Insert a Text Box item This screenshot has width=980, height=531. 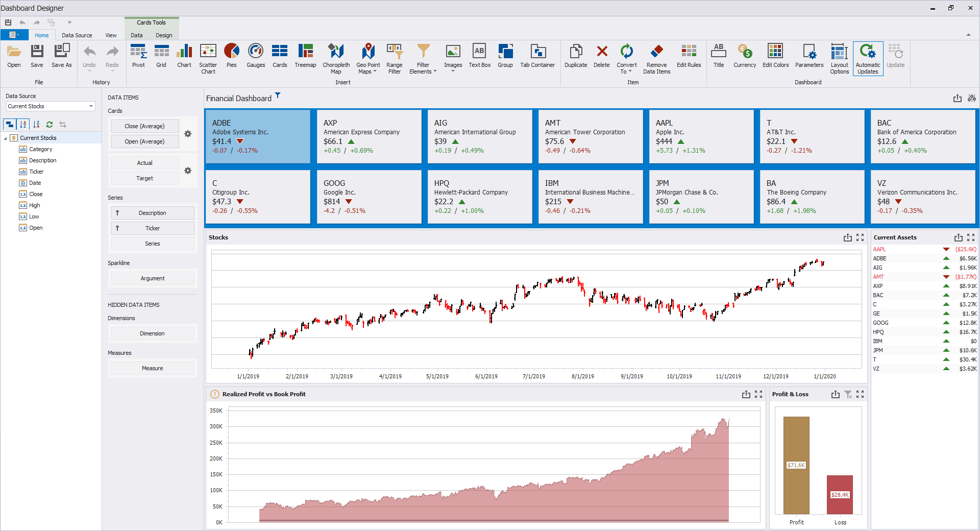(x=479, y=56)
